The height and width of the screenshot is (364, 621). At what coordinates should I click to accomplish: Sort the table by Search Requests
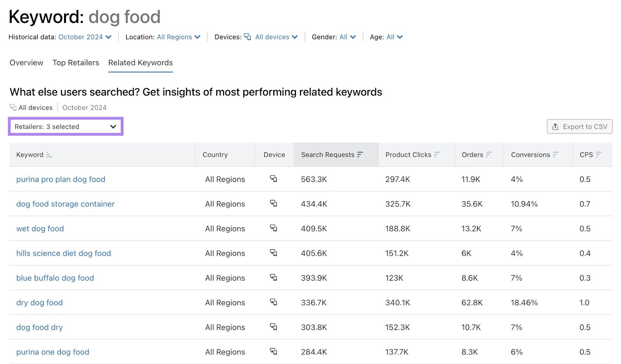[x=360, y=154]
